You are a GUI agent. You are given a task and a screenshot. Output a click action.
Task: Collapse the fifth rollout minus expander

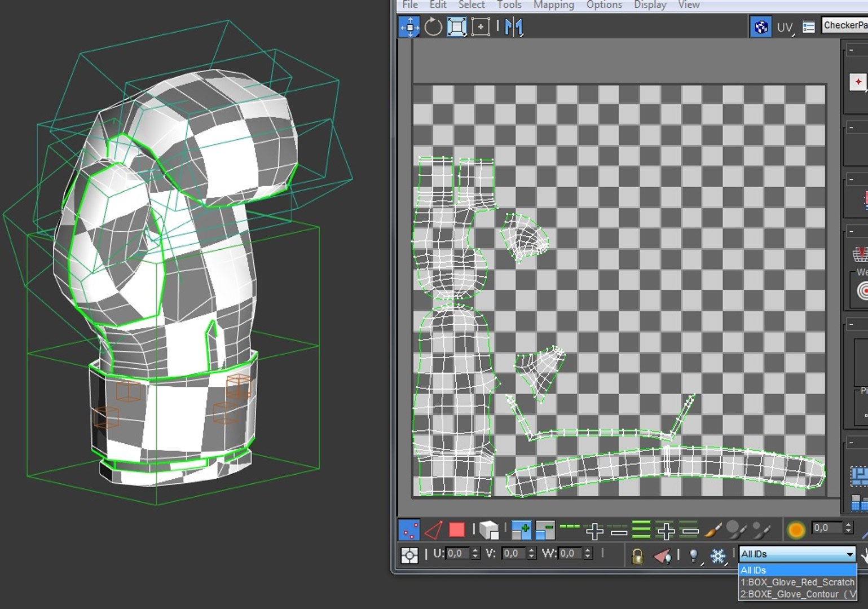(x=852, y=325)
